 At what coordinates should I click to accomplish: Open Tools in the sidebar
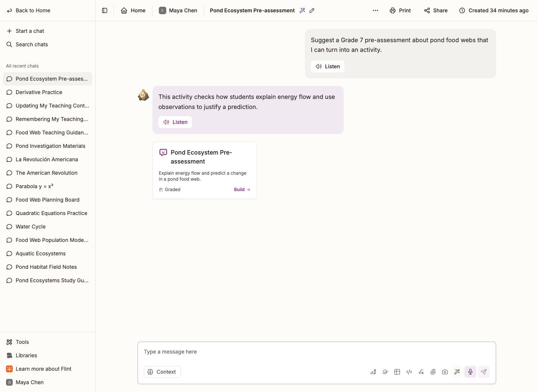click(47, 342)
